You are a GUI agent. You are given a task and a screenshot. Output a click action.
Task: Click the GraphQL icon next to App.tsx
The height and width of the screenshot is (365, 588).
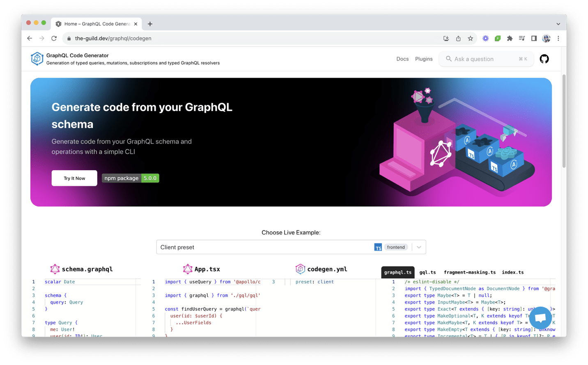click(x=188, y=269)
